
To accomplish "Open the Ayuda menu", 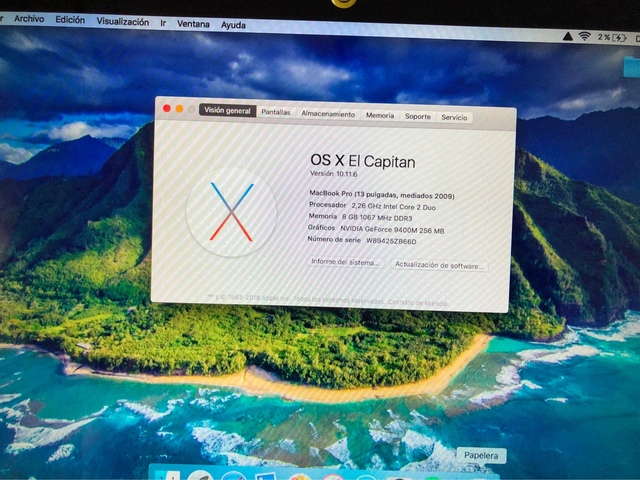I will 233,24.
